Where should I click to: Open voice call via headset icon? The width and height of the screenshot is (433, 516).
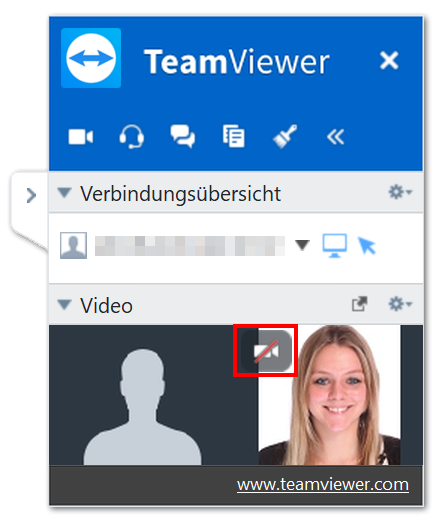(132, 136)
